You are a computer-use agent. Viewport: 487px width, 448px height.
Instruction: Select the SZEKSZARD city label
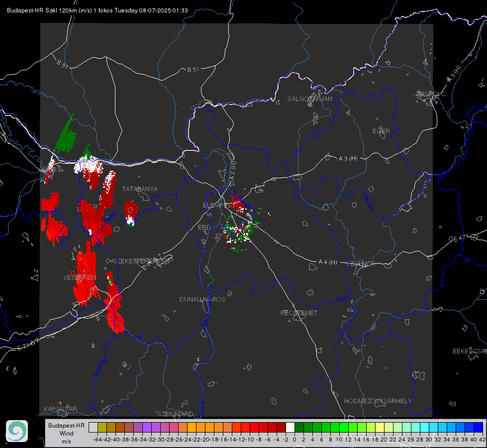pos(176,414)
